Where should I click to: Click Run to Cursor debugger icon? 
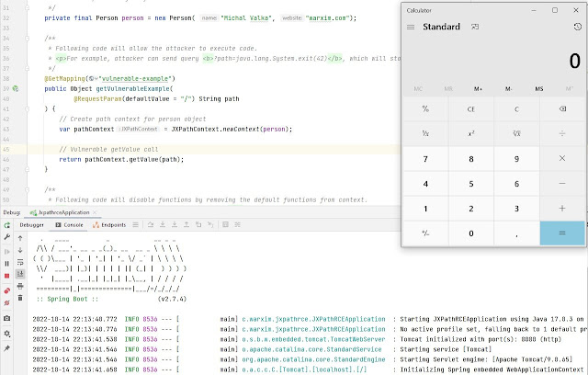pyautogui.click(x=210, y=224)
